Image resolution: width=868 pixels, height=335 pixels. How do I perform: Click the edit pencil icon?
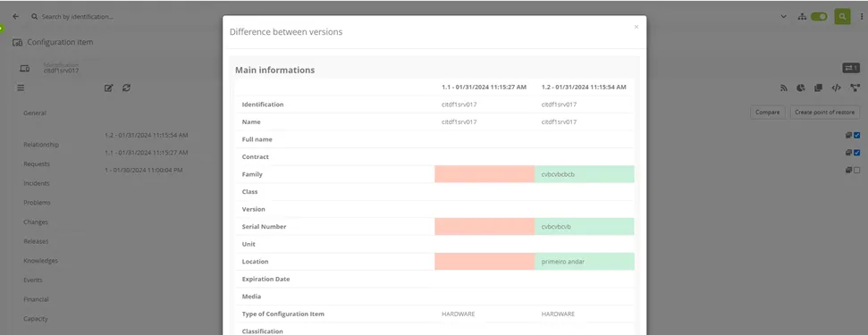coord(108,88)
